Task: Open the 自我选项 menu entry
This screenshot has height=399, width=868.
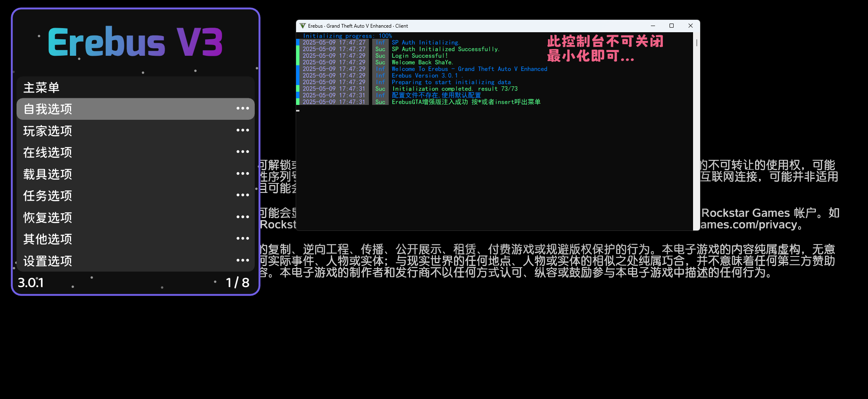Action: (48, 109)
